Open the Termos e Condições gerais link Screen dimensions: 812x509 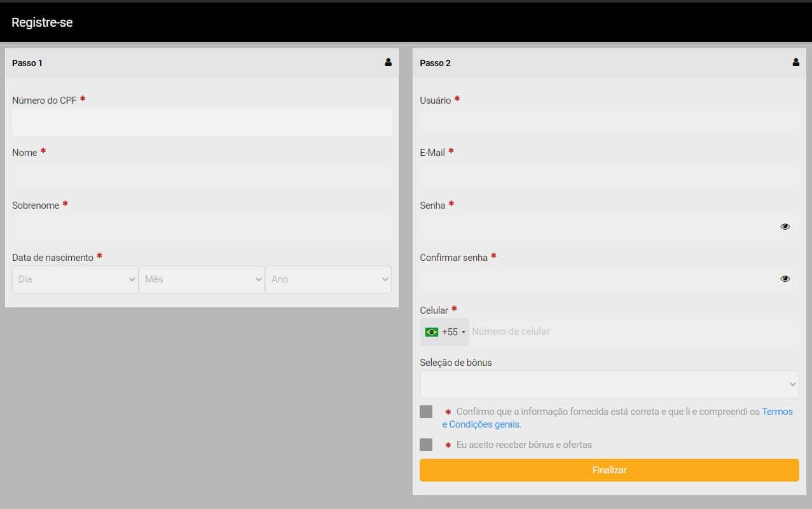tap(617, 418)
